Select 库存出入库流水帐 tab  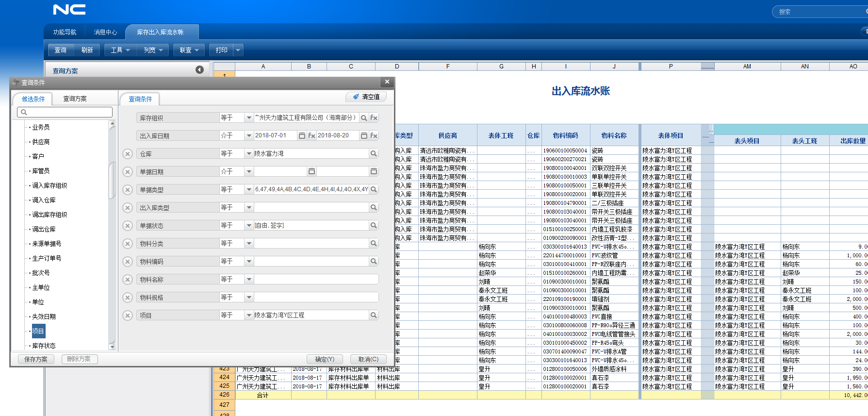[160, 32]
